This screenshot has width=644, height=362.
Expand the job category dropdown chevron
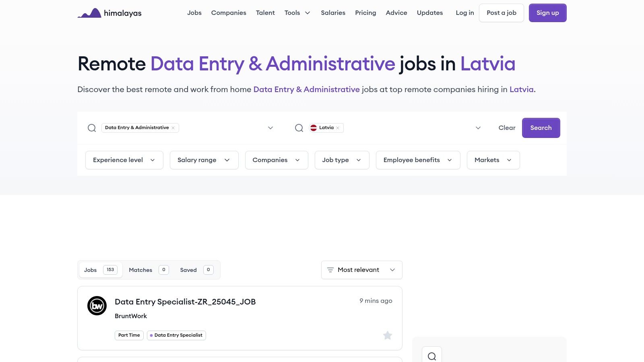pos(270,128)
